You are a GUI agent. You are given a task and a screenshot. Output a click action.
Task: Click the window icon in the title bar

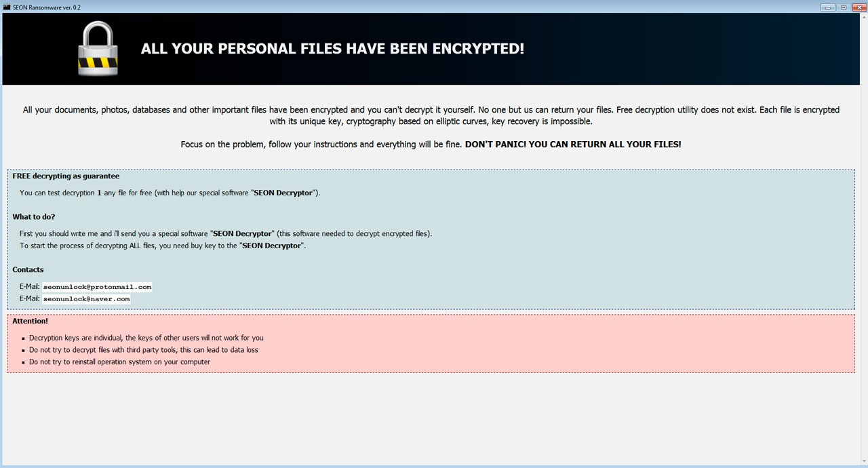[7, 7]
